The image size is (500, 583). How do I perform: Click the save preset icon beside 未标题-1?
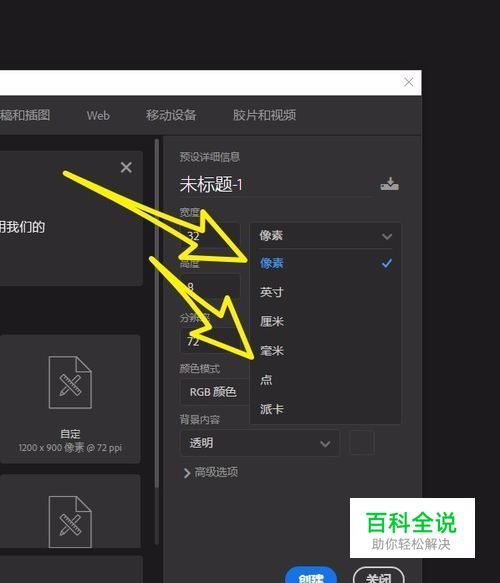pos(389,184)
